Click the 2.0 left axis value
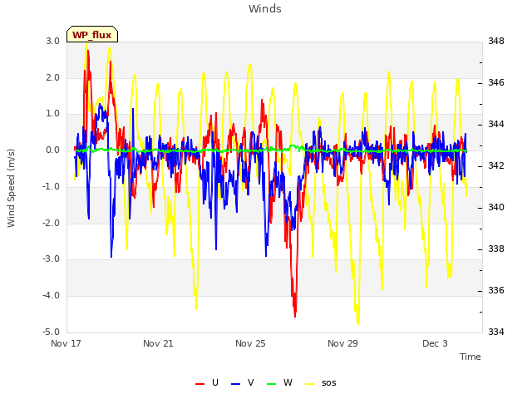The image size is (532, 399). [53, 77]
